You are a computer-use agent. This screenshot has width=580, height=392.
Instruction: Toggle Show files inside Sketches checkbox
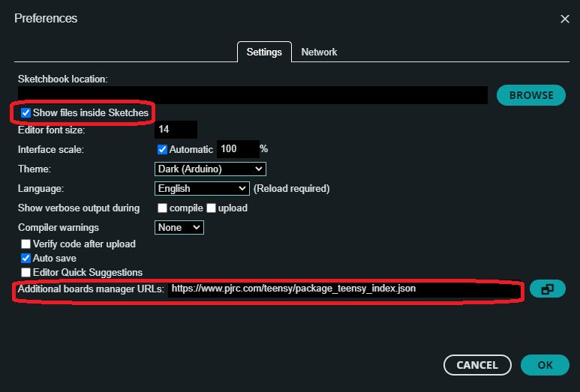click(26, 112)
